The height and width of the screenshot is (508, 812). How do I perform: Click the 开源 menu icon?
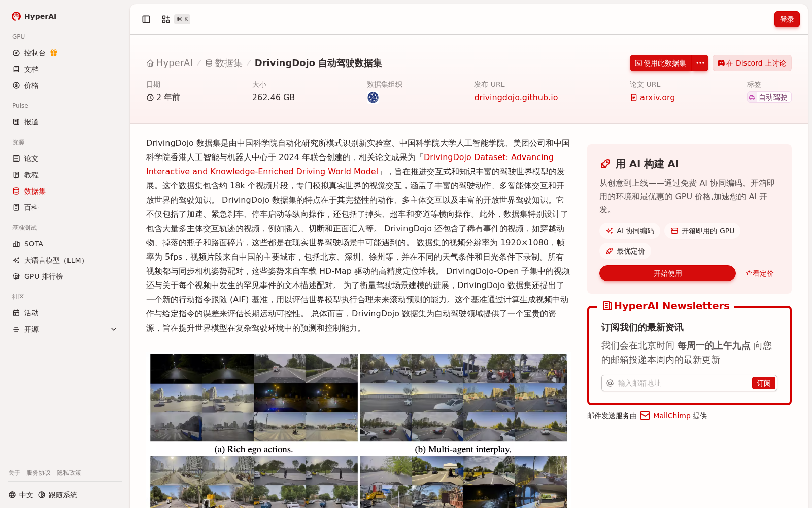click(16, 329)
